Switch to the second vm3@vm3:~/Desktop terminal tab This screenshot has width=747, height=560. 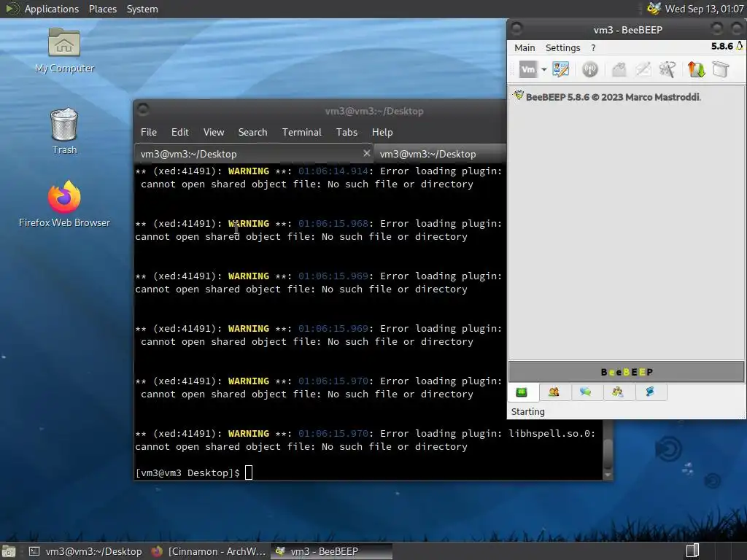click(440, 154)
